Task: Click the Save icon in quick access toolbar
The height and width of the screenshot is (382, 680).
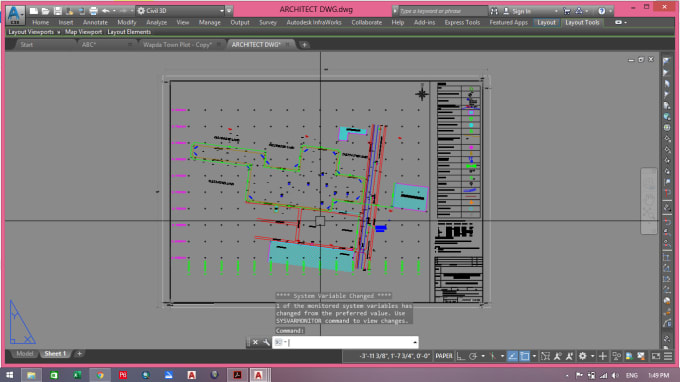Action: 57,11
